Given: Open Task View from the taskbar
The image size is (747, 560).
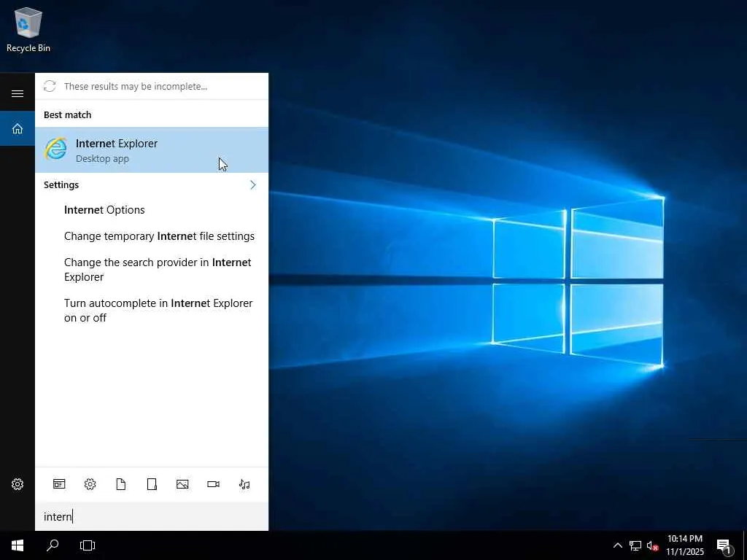Looking at the screenshot, I should tap(88, 545).
